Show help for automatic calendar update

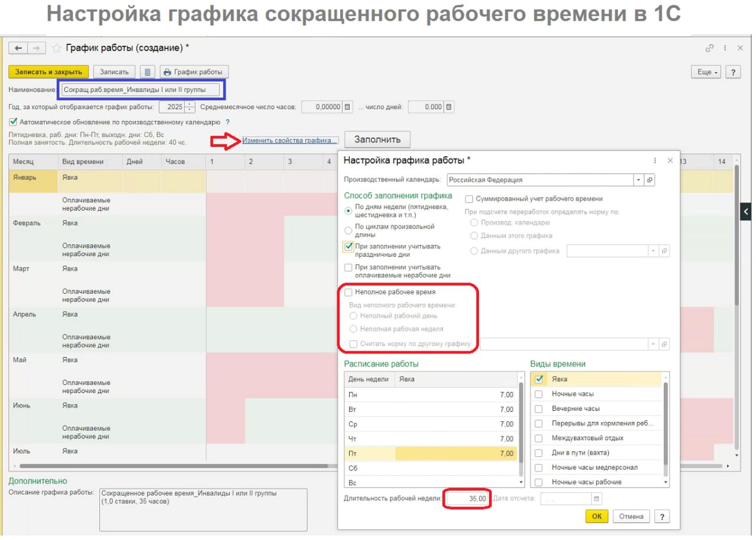tap(227, 122)
